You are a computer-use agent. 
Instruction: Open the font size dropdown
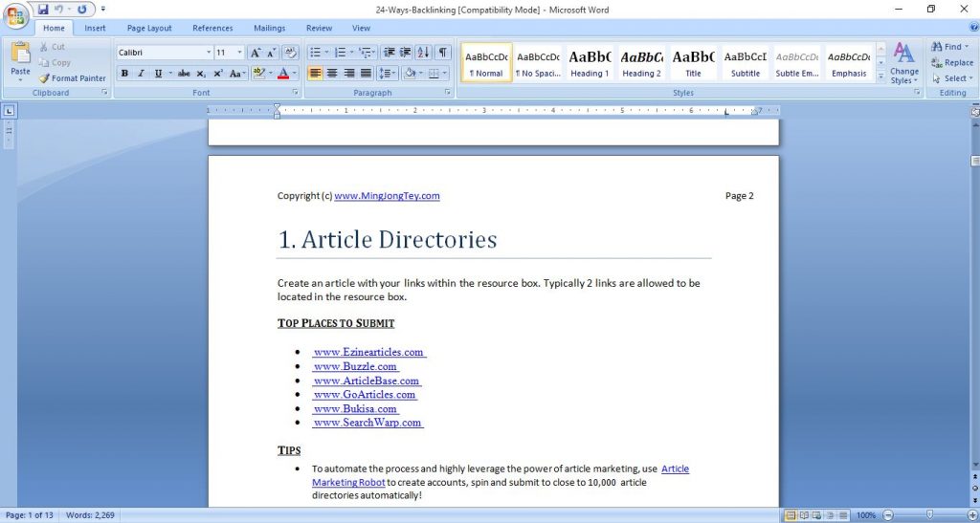(240, 53)
